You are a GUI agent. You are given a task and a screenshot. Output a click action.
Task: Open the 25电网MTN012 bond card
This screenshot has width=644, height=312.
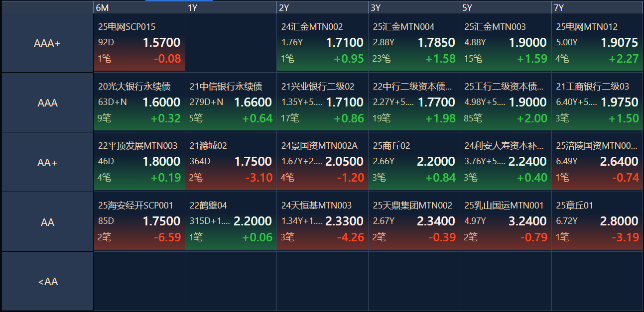597,43
